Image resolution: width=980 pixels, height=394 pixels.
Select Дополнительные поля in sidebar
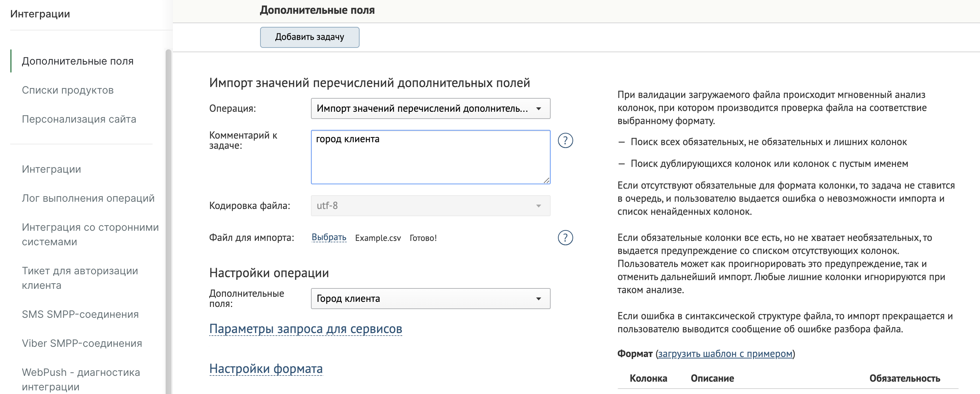click(78, 61)
